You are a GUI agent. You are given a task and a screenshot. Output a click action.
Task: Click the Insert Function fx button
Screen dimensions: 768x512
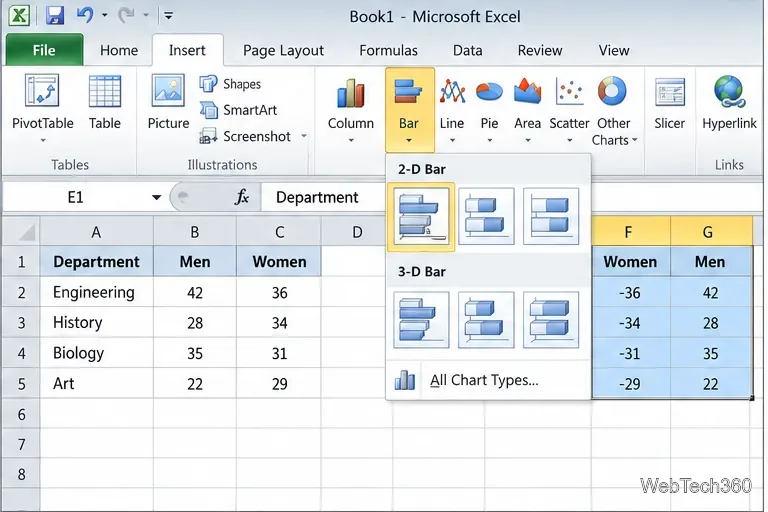[x=241, y=197]
